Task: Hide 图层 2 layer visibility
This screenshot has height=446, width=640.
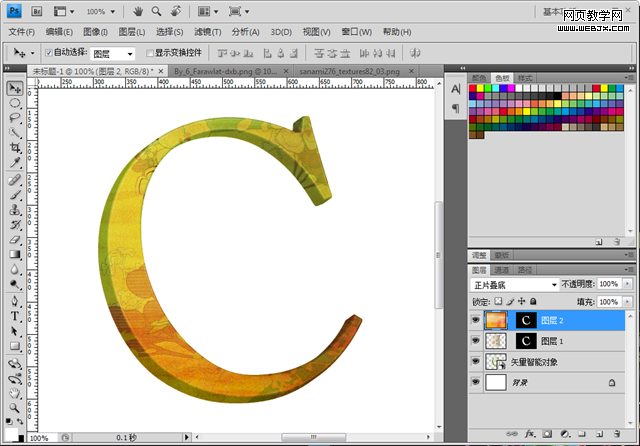Action: tap(476, 320)
